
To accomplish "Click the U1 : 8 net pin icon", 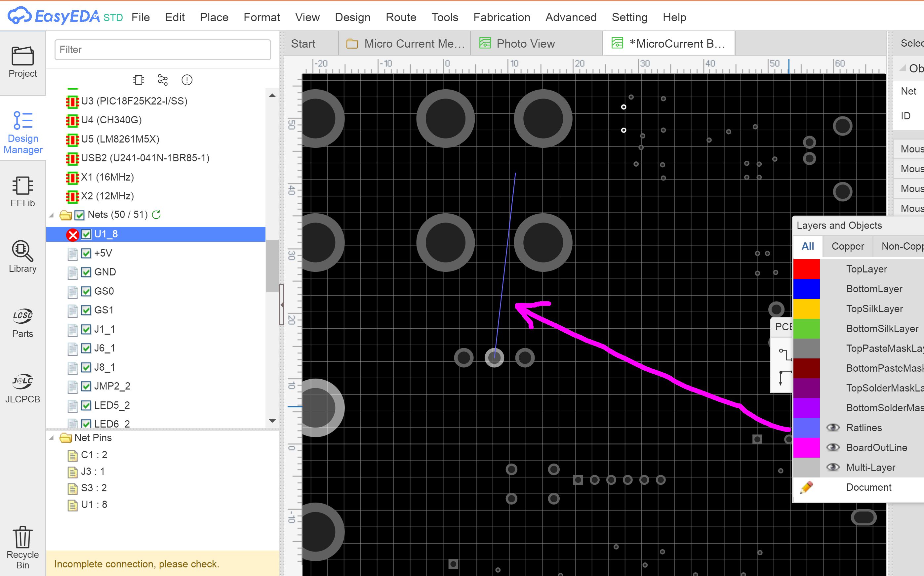I will click(72, 505).
